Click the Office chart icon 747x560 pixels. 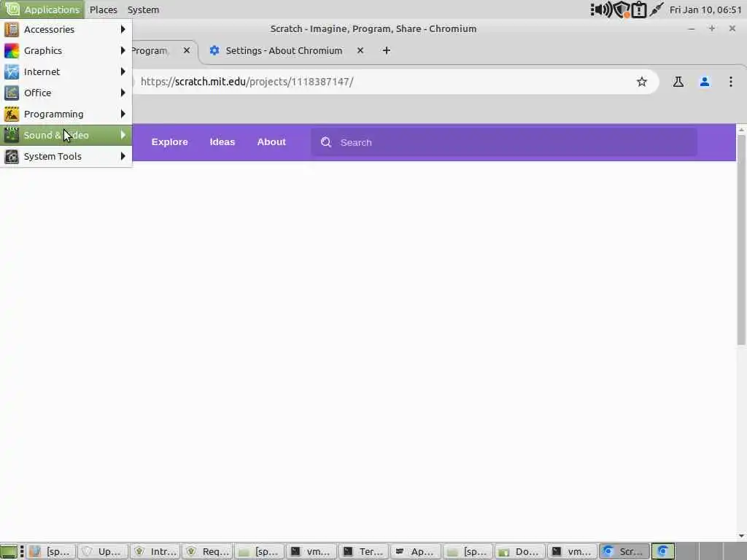(12, 93)
